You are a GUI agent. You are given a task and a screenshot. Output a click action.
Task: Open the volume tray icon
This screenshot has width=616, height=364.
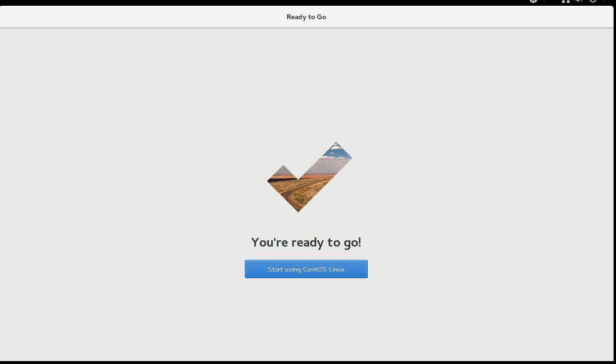click(x=579, y=1)
